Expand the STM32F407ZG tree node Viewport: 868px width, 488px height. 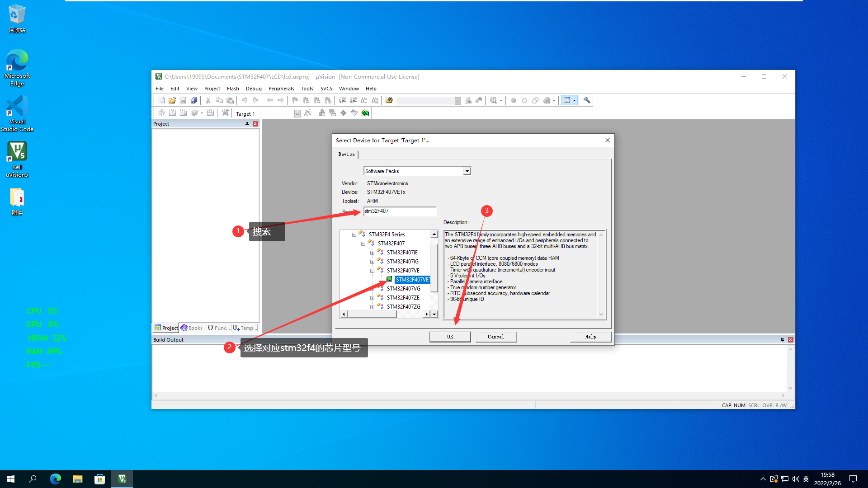372,307
